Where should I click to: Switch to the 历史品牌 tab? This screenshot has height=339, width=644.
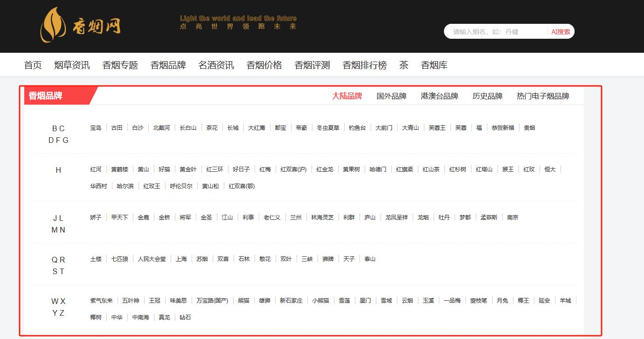(x=487, y=96)
